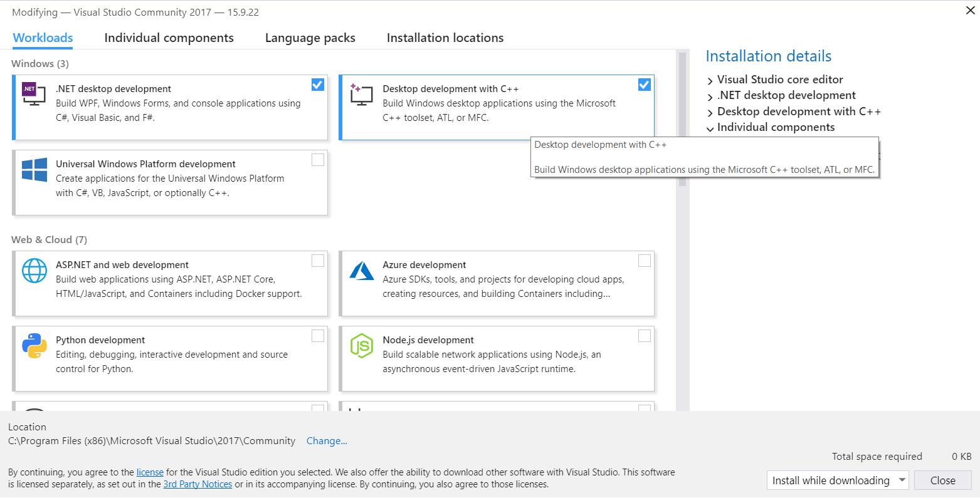Click the Universal Windows Platform Windows logo icon

[34, 170]
